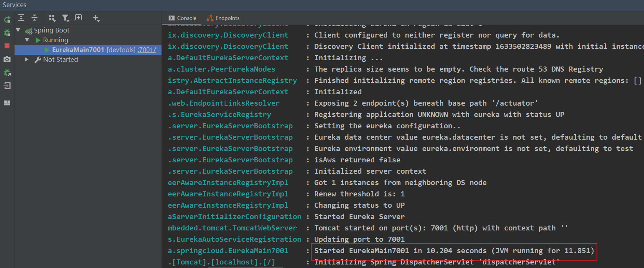Click 'isAws returned false' log line
644x268 pixels.
357,160
